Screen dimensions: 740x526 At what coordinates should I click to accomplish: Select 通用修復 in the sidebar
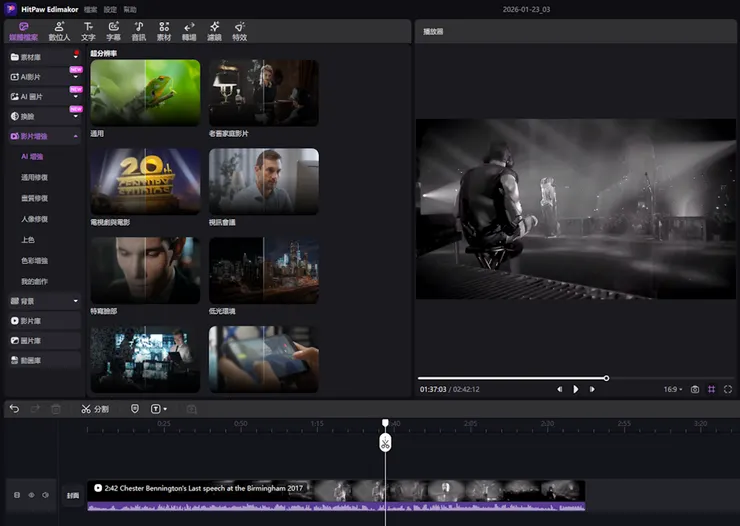pos(35,177)
